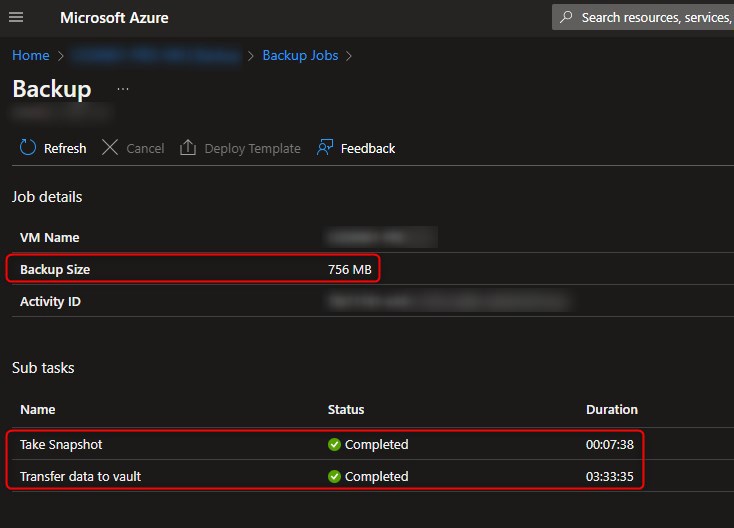Click the Feedback person icon
The height and width of the screenshot is (528, 734).
(x=325, y=147)
